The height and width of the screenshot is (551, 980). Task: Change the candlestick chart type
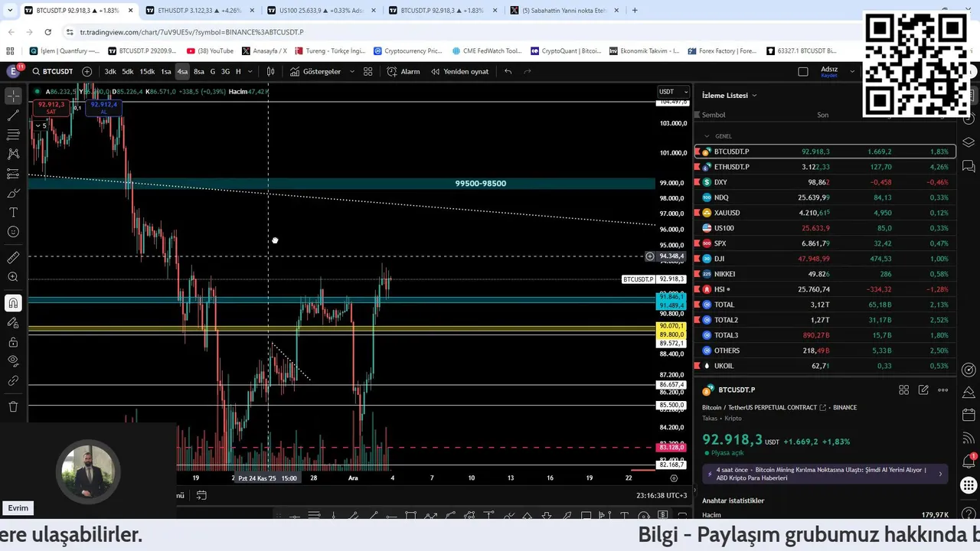[x=270, y=71]
